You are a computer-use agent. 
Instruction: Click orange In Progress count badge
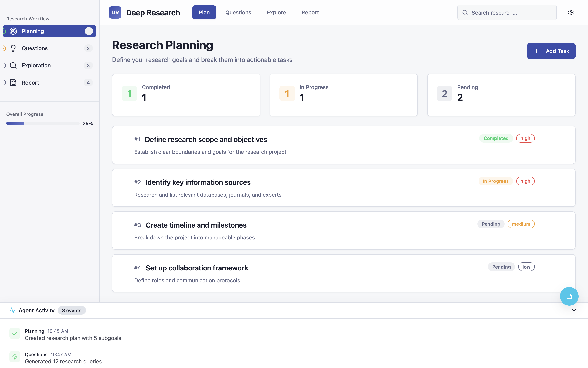click(287, 93)
